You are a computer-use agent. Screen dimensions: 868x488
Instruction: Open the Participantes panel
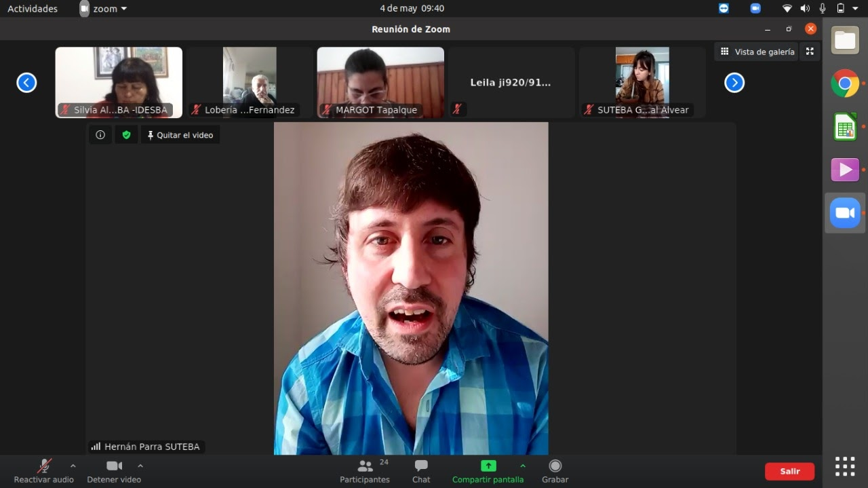click(x=365, y=470)
